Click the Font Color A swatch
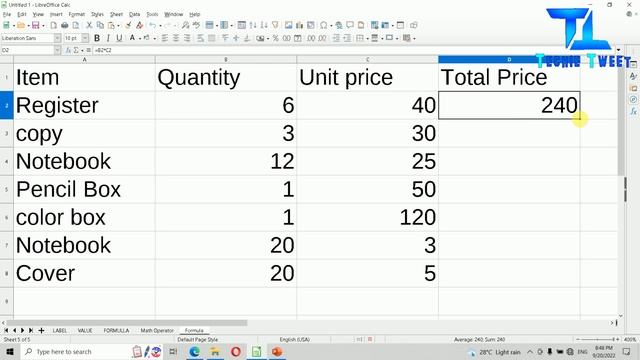640x360 pixels. (132, 38)
